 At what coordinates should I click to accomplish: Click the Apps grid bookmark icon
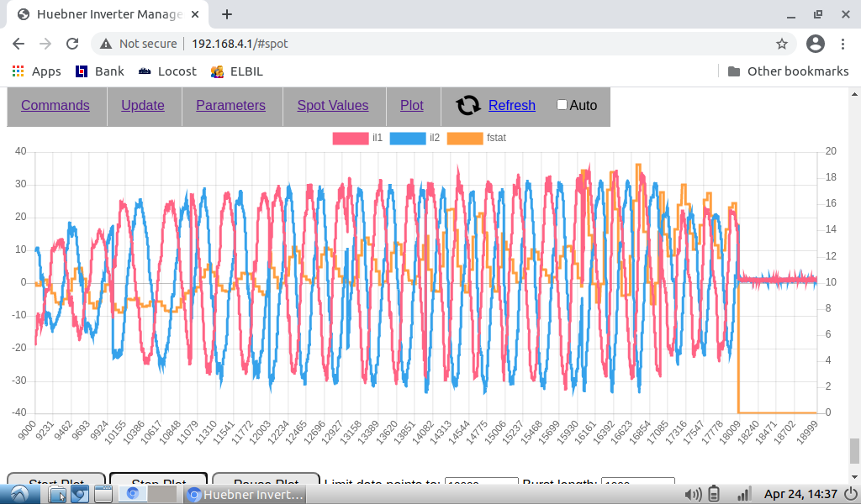point(18,71)
